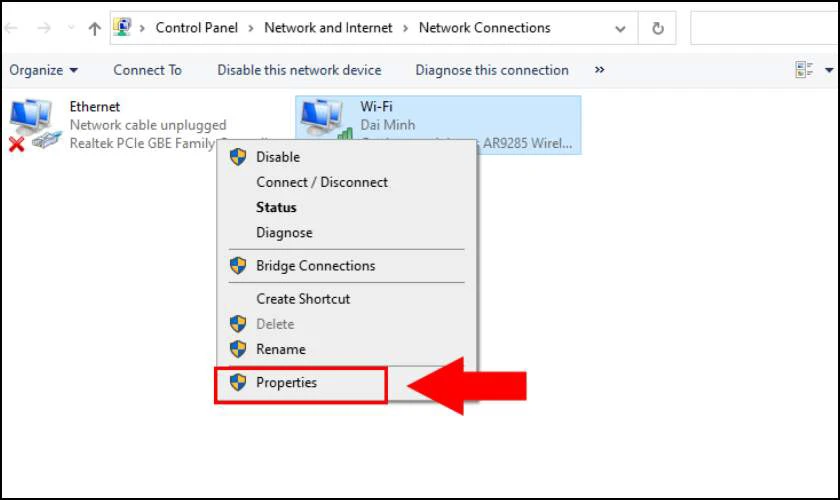Focus the search input field

tap(765, 28)
